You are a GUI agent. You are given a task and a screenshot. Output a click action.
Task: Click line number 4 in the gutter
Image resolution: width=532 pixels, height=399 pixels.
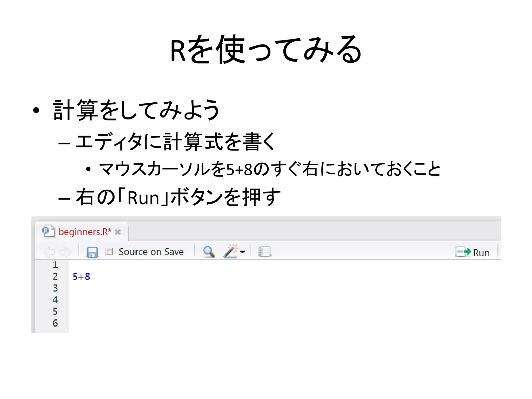55,300
